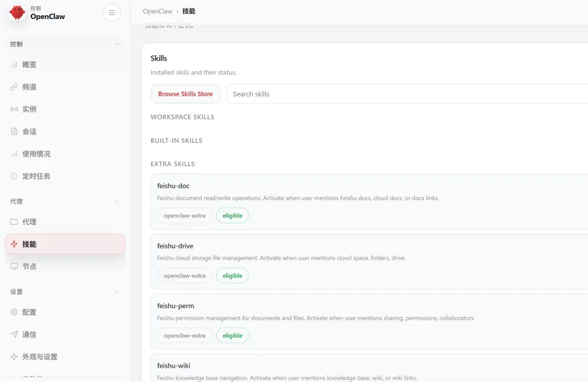Toggle the sidebar with hamburger menu button
This screenshot has height=382, width=588.
click(x=112, y=13)
